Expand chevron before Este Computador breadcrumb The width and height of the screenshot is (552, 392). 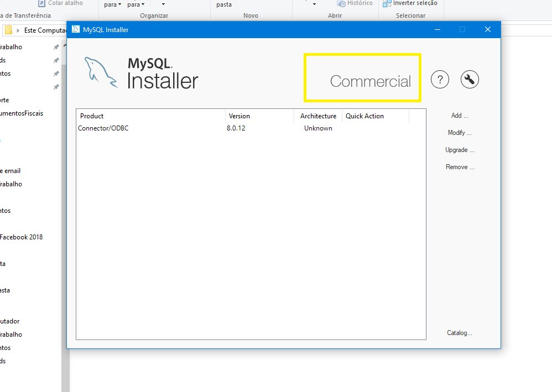click(18, 30)
